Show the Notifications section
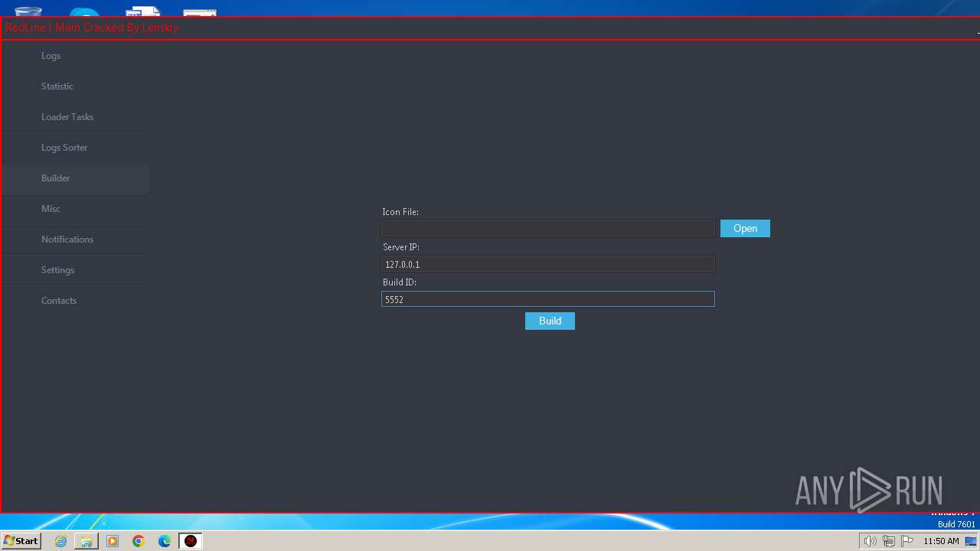The height and width of the screenshot is (551, 980). 74,240
